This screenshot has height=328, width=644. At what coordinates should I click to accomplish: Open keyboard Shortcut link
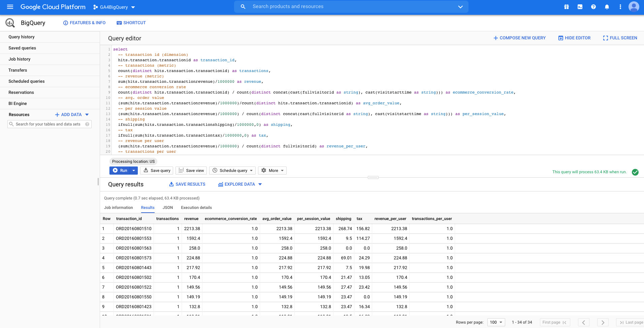pyautogui.click(x=131, y=23)
